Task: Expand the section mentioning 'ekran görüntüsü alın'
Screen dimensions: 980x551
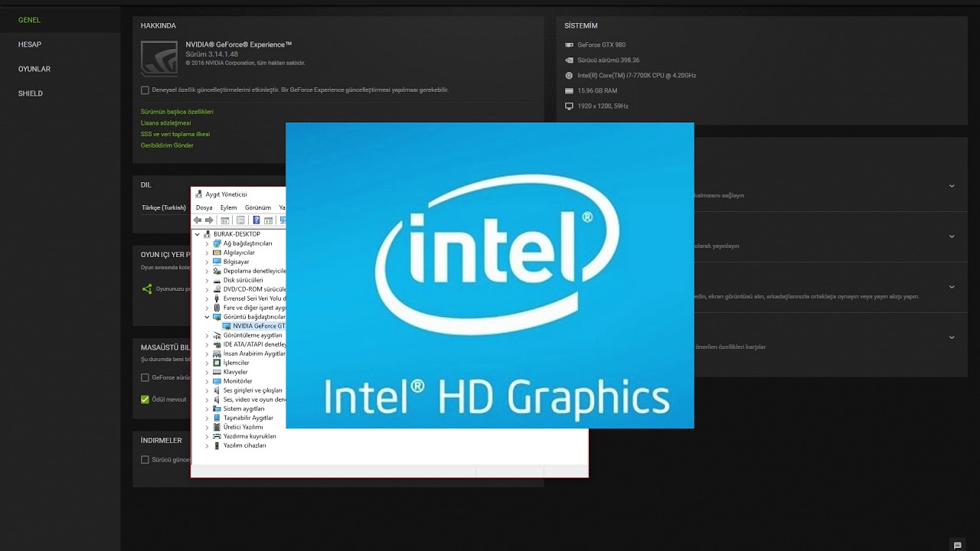Action: point(952,287)
